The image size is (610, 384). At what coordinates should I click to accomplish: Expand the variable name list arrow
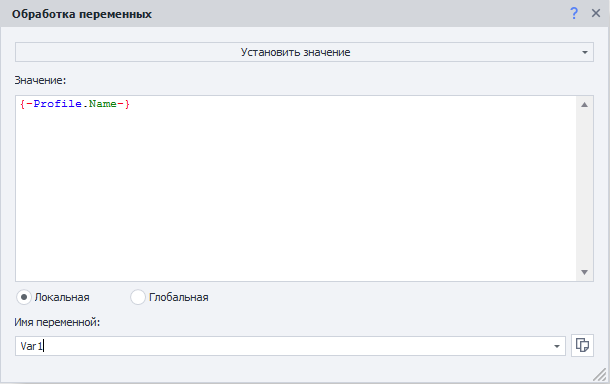click(x=557, y=346)
